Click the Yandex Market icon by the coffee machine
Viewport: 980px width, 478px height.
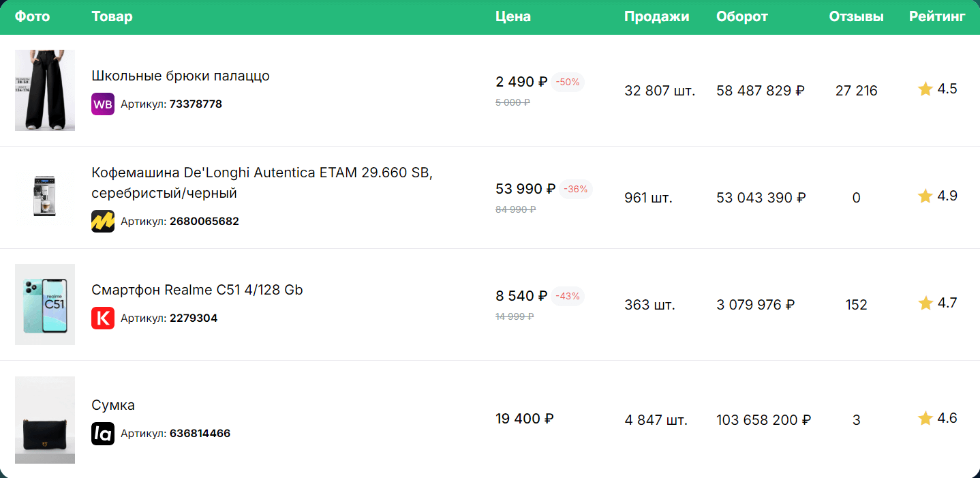tap(103, 221)
